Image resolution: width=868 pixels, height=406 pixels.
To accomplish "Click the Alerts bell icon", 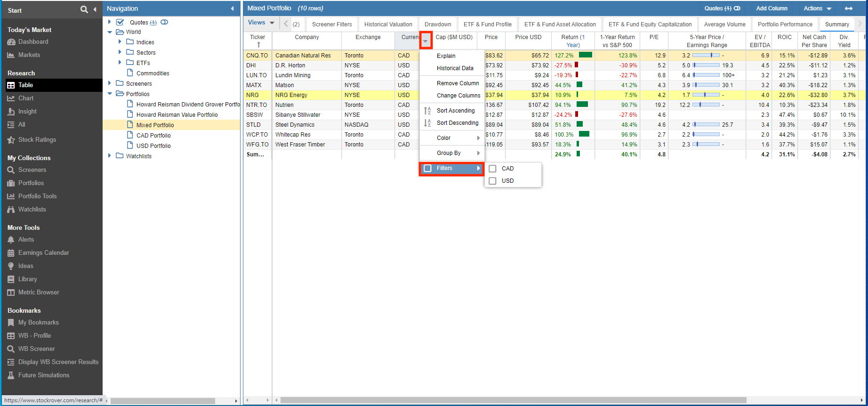I will (11, 240).
